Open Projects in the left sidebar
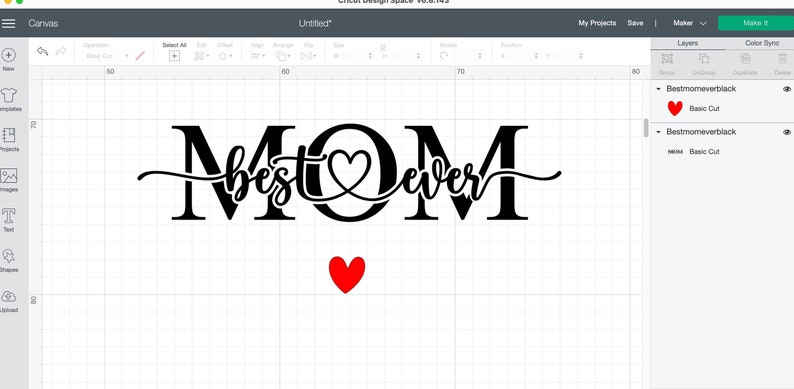This screenshot has height=389, width=794. 9,139
